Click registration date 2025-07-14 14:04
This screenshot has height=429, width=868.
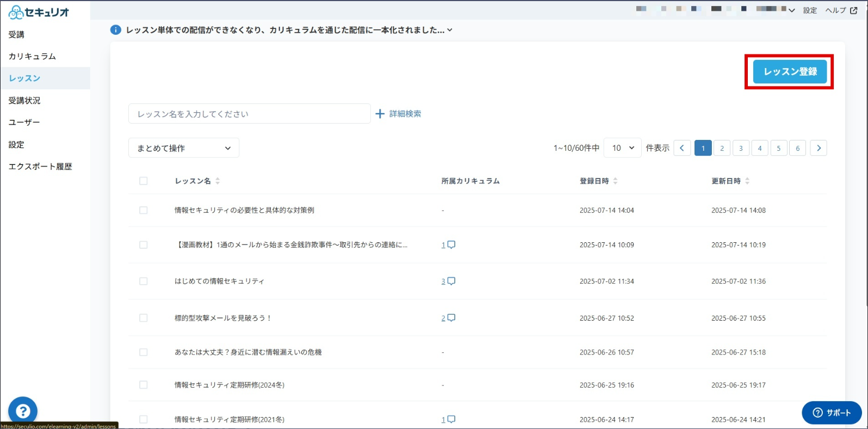pos(607,210)
